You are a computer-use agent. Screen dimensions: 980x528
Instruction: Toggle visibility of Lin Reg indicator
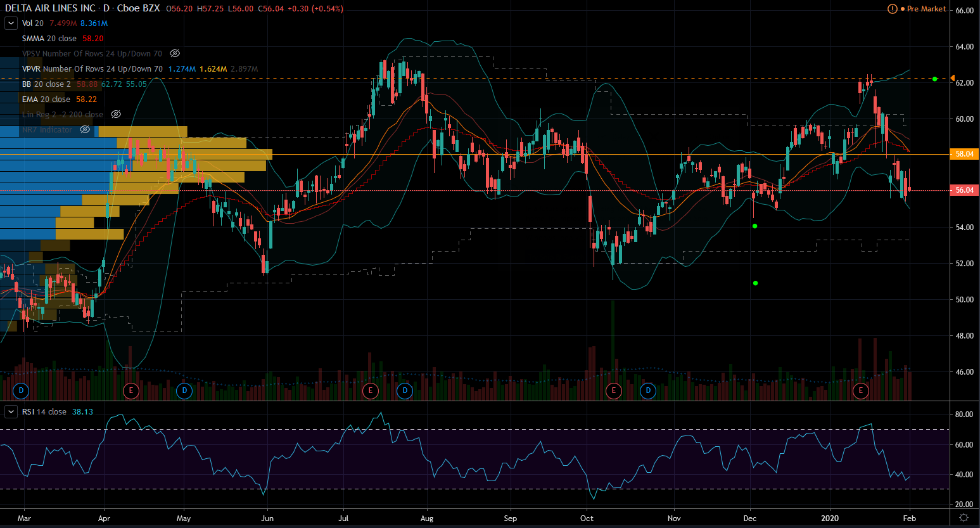[x=116, y=115]
